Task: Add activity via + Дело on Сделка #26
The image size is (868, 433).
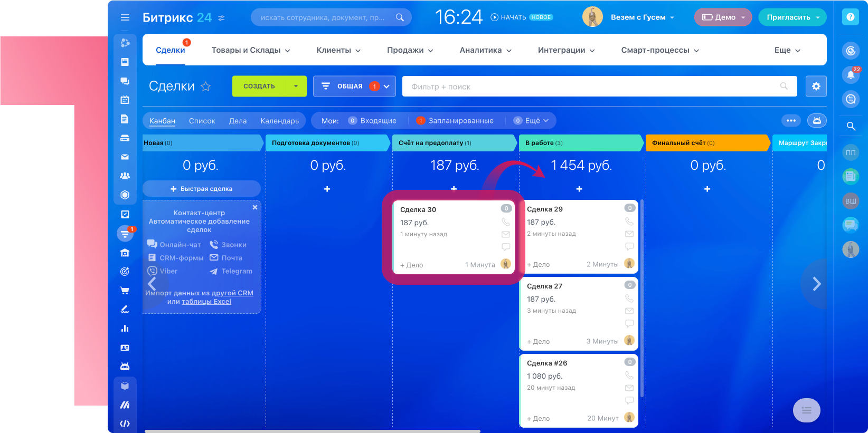Action: click(x=539, y=419)
